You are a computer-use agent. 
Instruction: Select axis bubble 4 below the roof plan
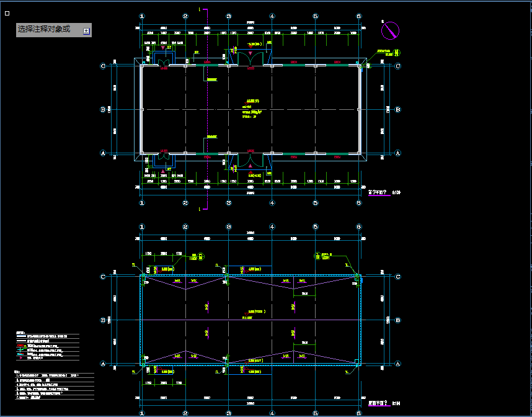click(x=272, y=413)
